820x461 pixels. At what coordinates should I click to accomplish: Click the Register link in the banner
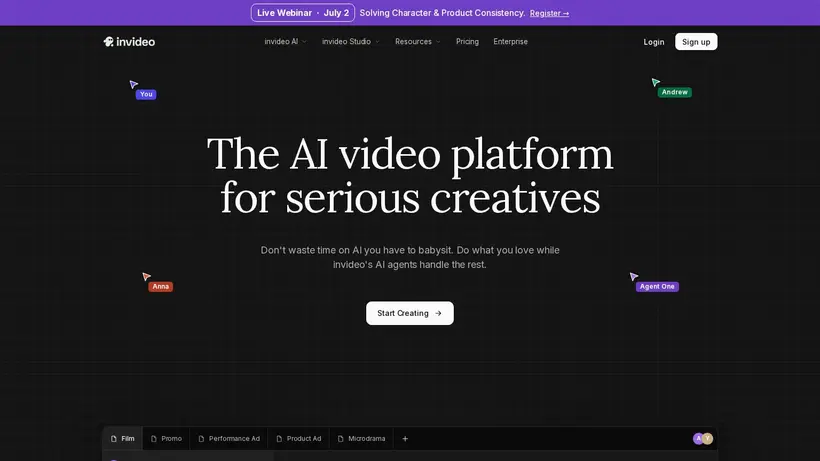(549, 14)
